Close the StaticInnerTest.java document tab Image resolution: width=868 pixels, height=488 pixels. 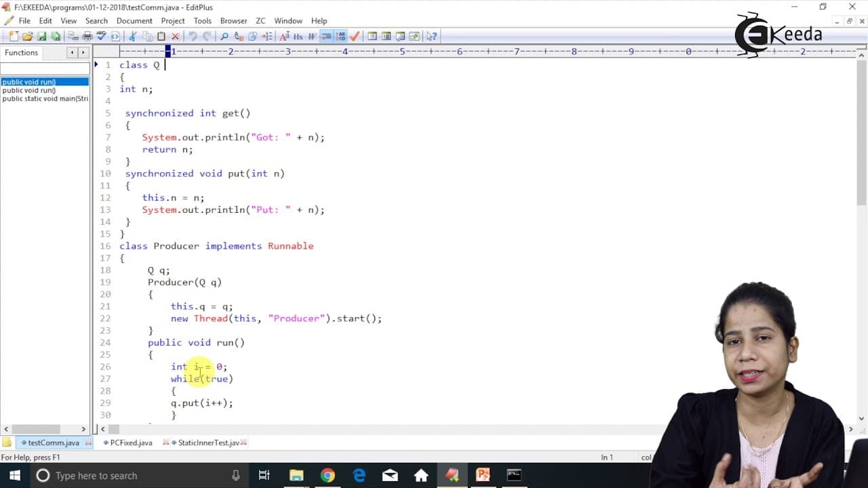[x=243, y=443]
